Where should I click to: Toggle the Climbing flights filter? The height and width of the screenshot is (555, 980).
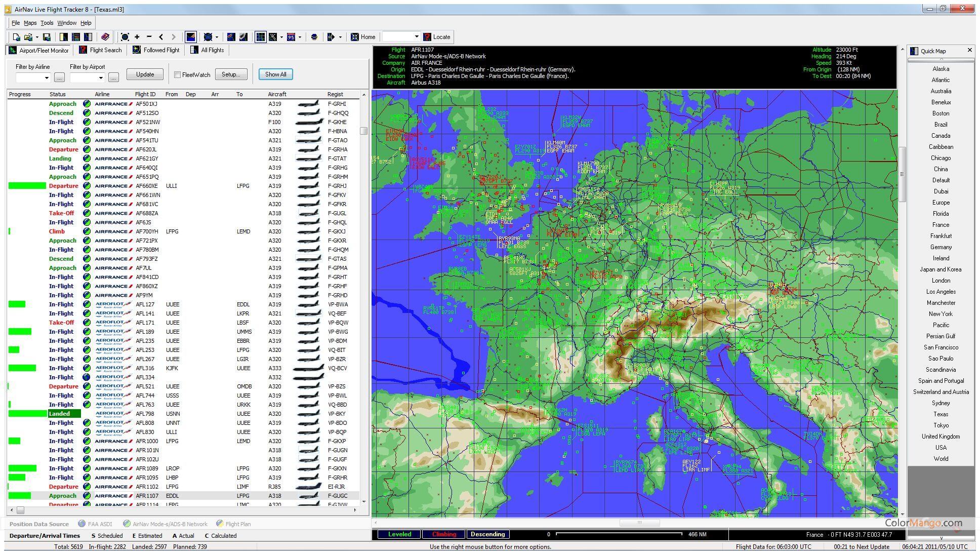[x=443, y=534]
